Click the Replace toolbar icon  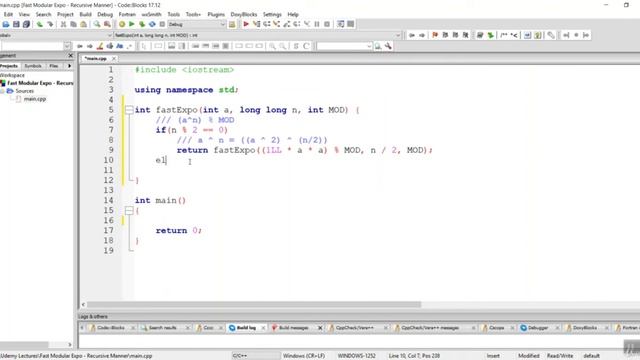(x=107, y=24)
